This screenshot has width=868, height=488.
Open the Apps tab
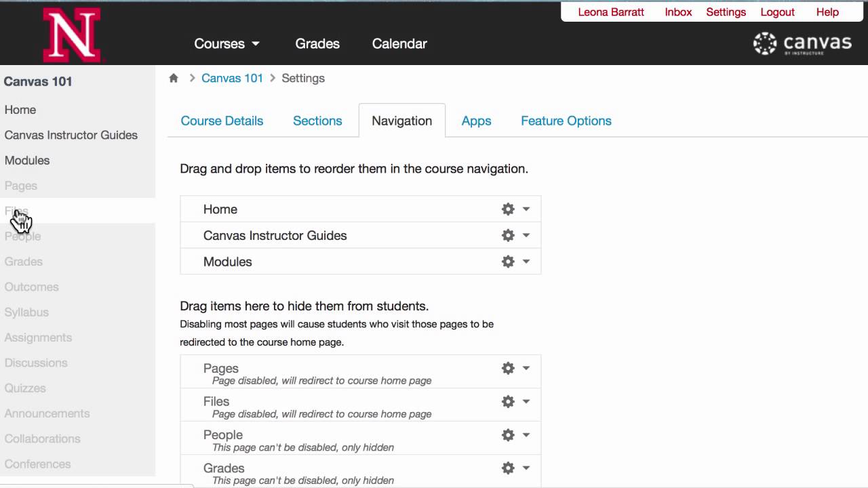[476, 121]
